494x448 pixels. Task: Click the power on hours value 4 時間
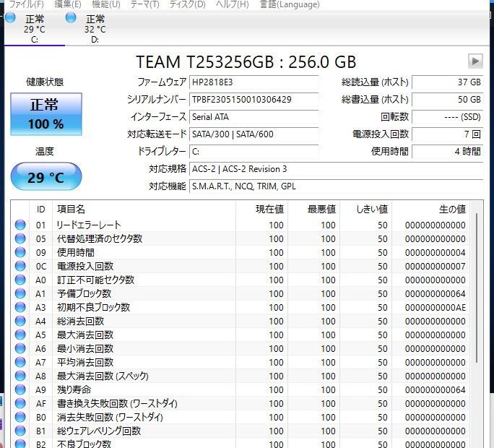pos(447,152)
